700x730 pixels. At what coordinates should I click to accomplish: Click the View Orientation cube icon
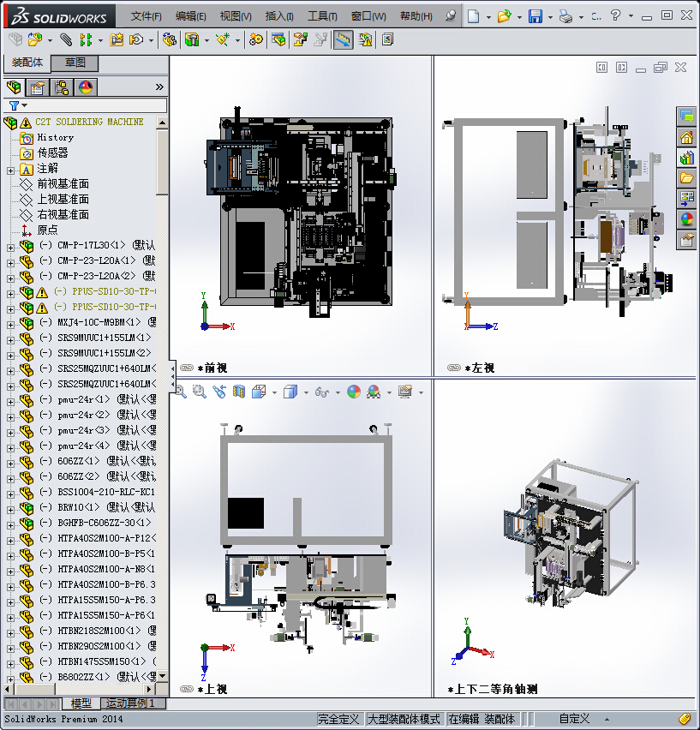[x=259, y=392]
